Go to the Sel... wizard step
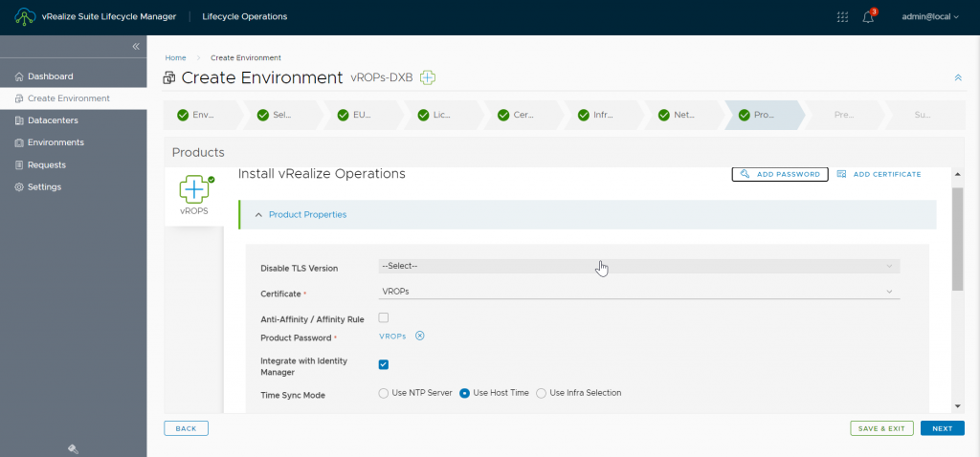This screenshot has height=457, width=980. pyautogui.click(x=282, y=115)
